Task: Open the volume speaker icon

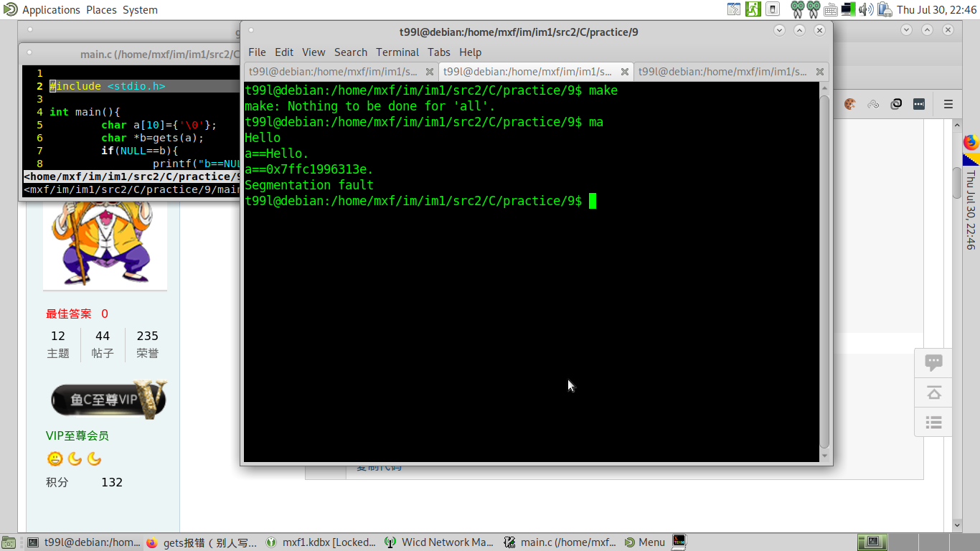Action: [866, 9]
